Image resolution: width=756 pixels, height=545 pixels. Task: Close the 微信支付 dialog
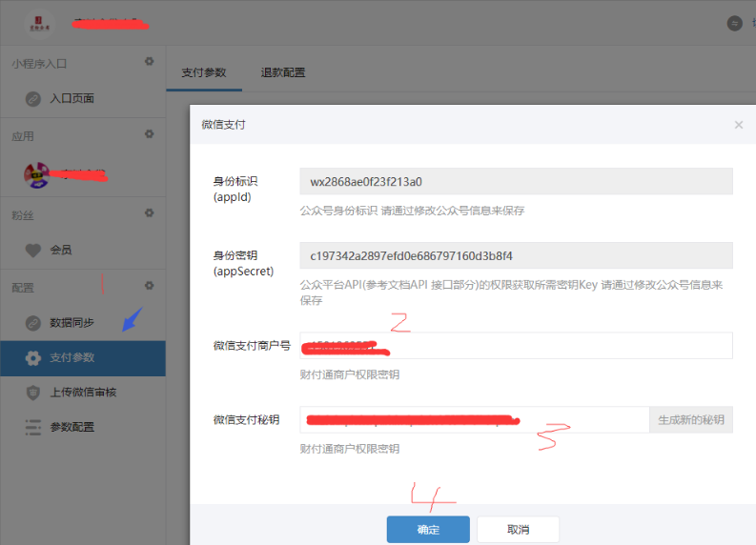point(738,125)
